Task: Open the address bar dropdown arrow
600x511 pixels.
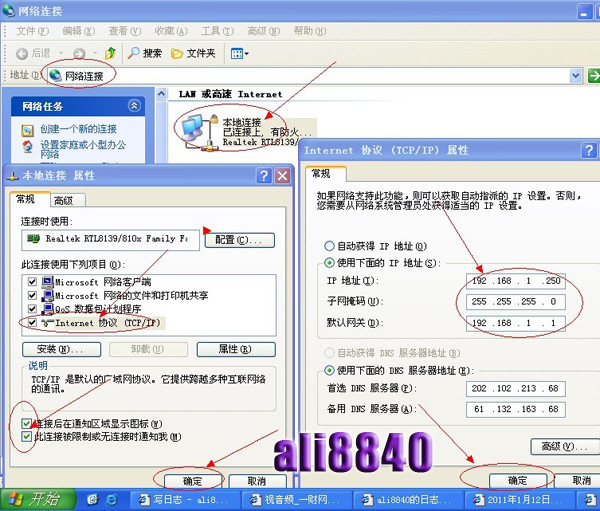Action: [x=576, y=76]
